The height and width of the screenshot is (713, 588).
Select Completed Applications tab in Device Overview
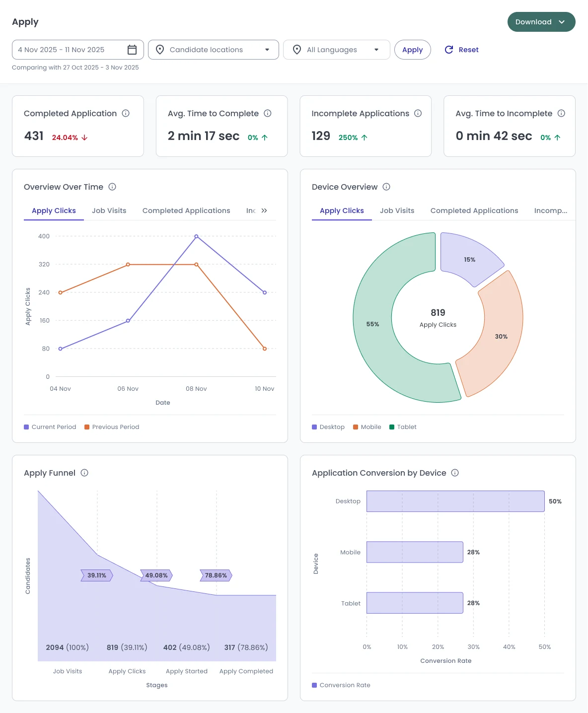(x=474, y=211)
